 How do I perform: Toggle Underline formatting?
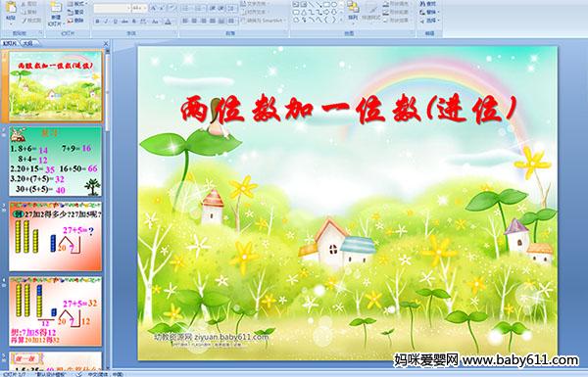[116, 22]
